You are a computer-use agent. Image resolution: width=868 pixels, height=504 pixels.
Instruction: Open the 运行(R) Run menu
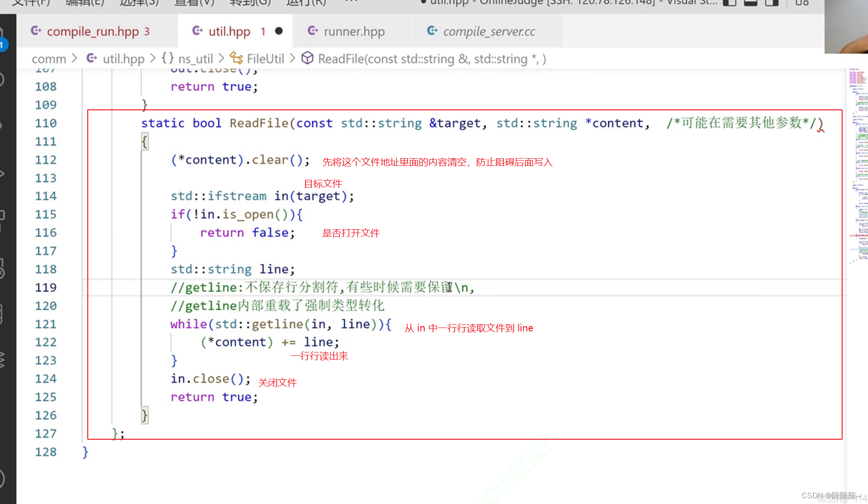click(306, 2)
